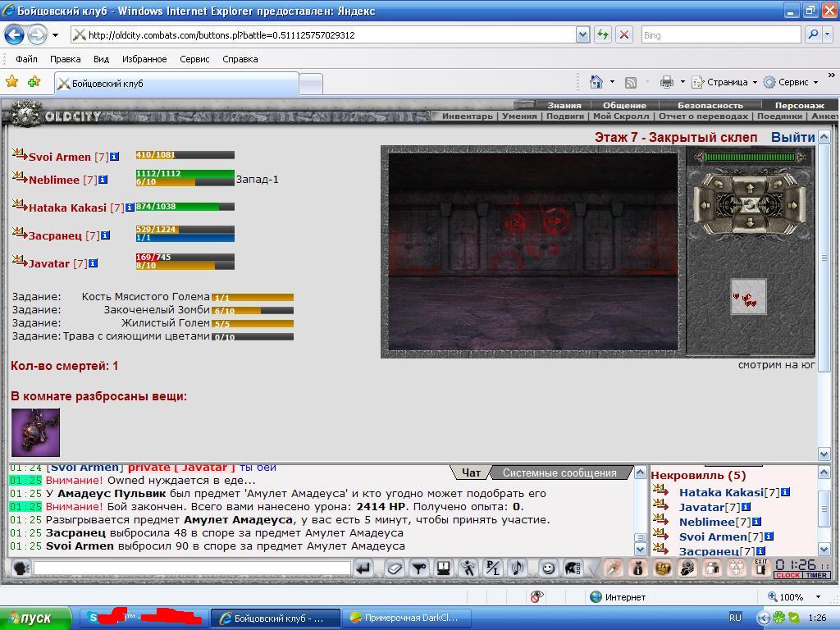The image size is (840, 630).
Task: Open Инвентарь from the submenu
Action: pyautogui.click(x=467, y=116)
